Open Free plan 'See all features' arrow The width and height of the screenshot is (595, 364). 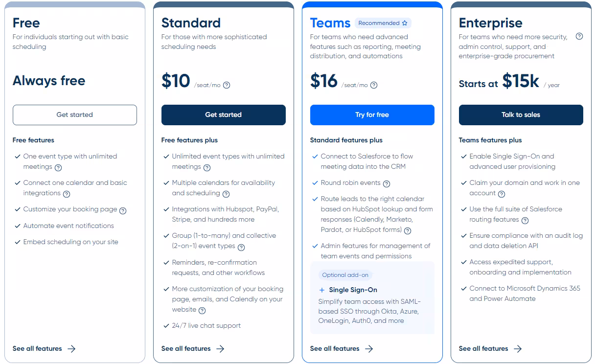click(71, 349)
